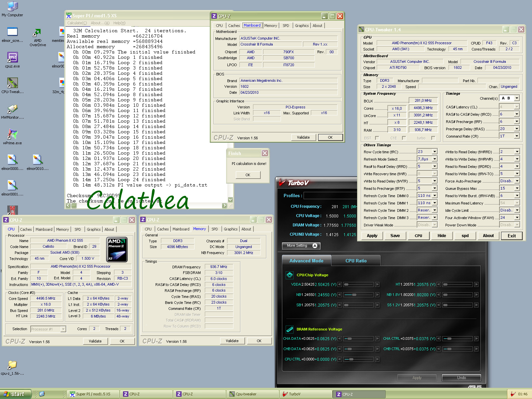Click the DRAM Reference Voltage icon
This screenshot has height=399, width=532.
coord(290,329)
